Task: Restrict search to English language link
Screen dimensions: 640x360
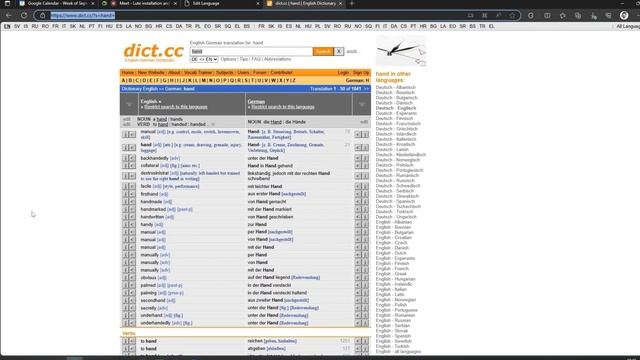Action: point(176,107)
